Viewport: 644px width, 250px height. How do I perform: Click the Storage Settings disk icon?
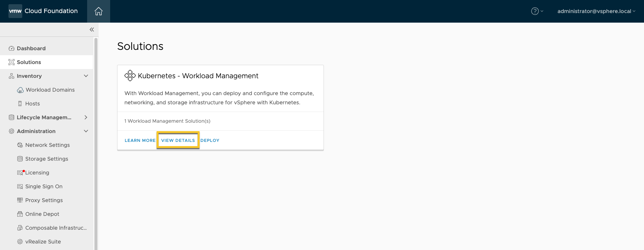pos(20,159)
